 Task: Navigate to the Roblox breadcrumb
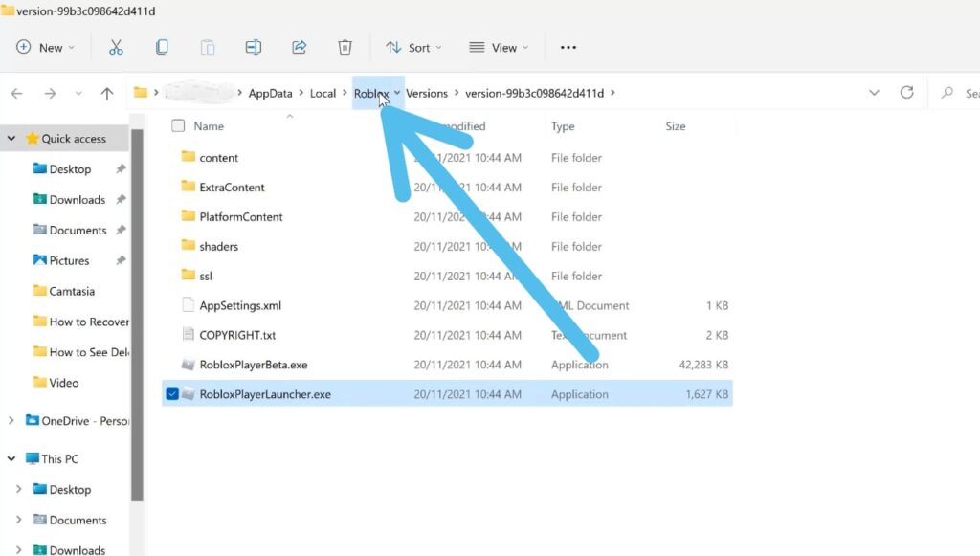[x=371, y=93]
